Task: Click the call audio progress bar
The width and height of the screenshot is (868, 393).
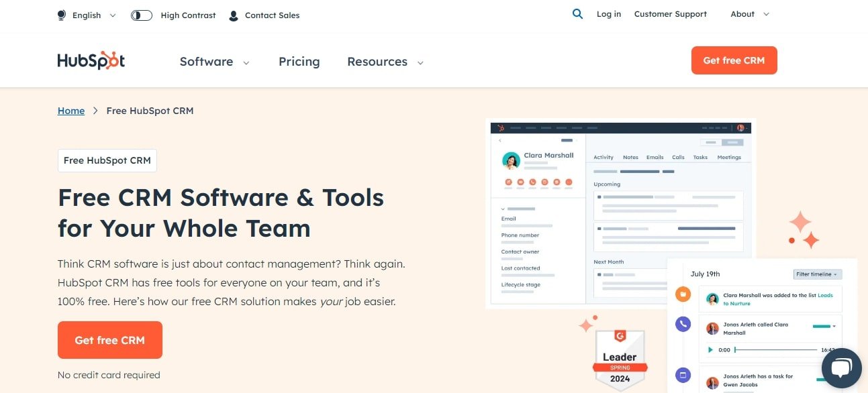Action: tap(776, 350)
